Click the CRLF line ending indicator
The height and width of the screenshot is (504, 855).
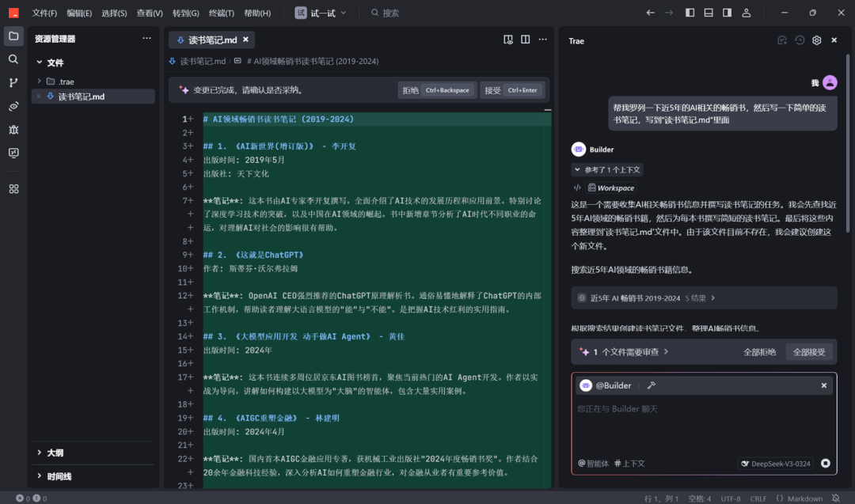coord(758,498)
